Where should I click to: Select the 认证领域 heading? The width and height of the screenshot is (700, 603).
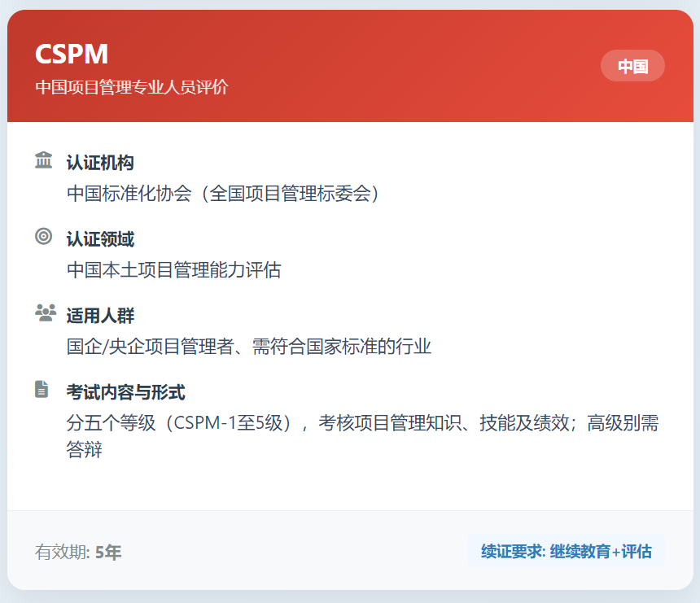click(x=100, y=239)
